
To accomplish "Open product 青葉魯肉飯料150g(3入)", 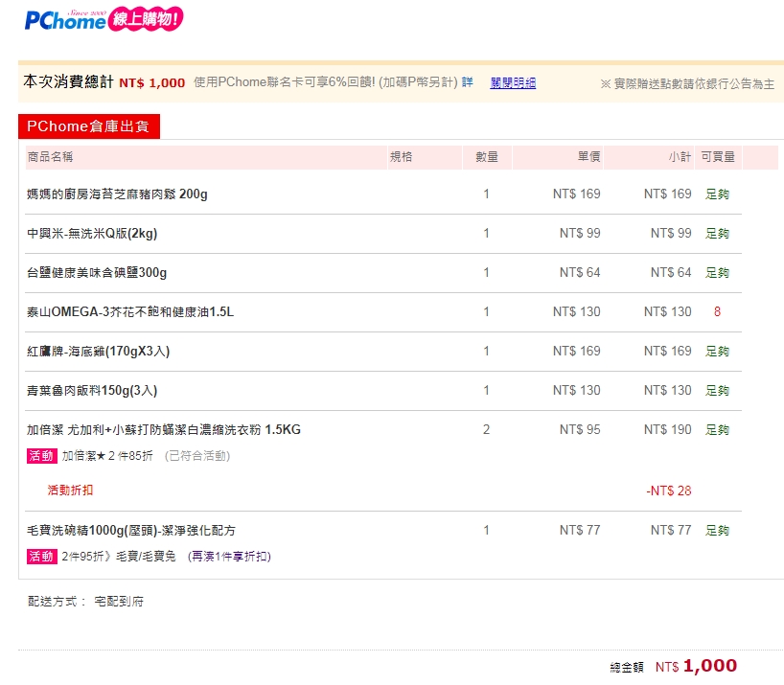I will click(x=92, y=391).
